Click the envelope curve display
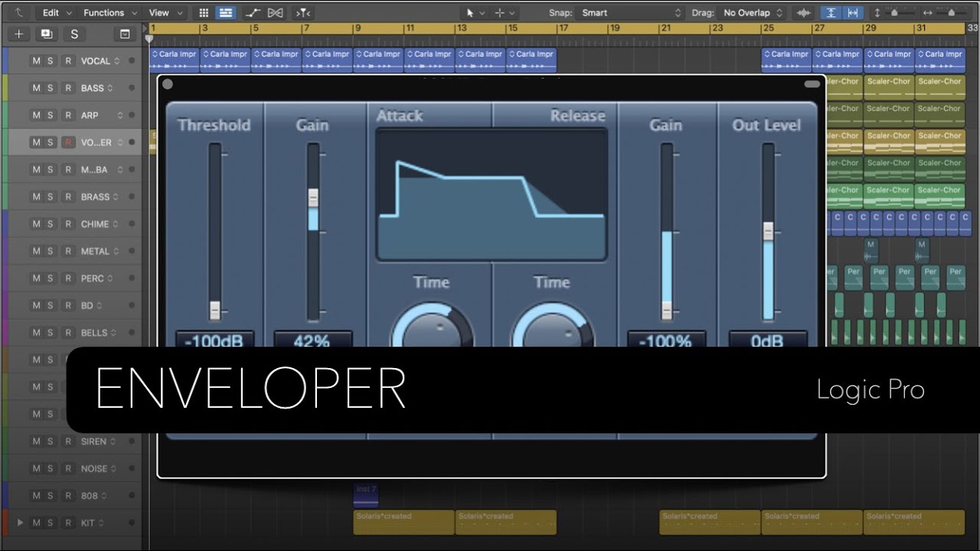This screenshot has height=551, width=980. pos(492,195)
